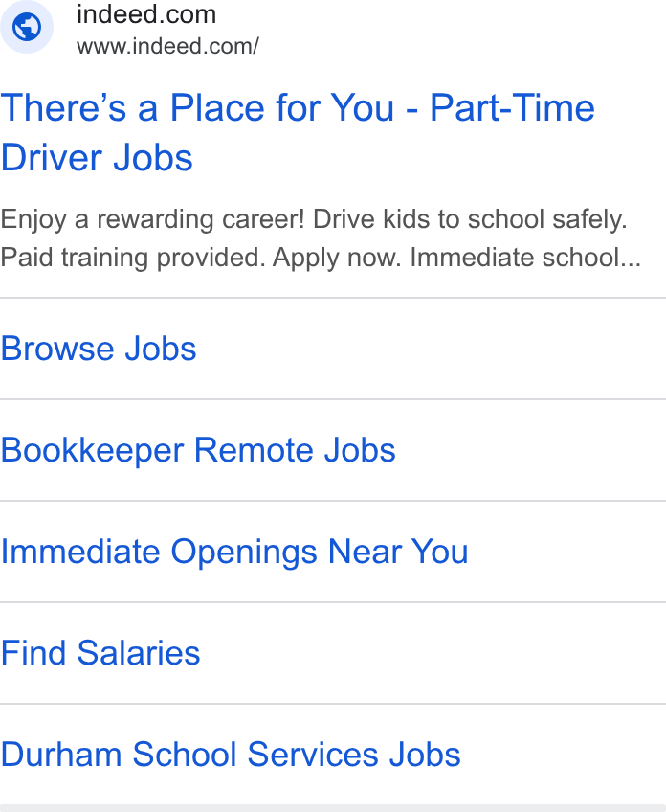Image resolution: width=666 pixels, height=812 pixels.
Task: Click the "Drive kids to school safely" sentence
Action: tap(470, 219)
